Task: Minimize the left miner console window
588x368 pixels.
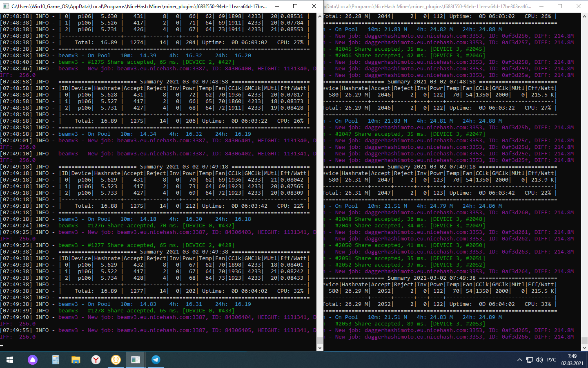Action: click(x=277, y=6)
